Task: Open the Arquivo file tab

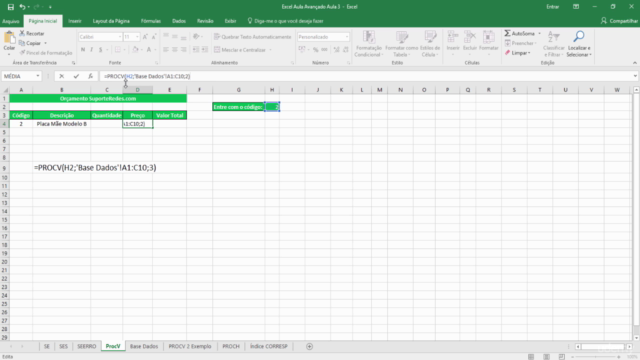Action: [x=11, y=21]
